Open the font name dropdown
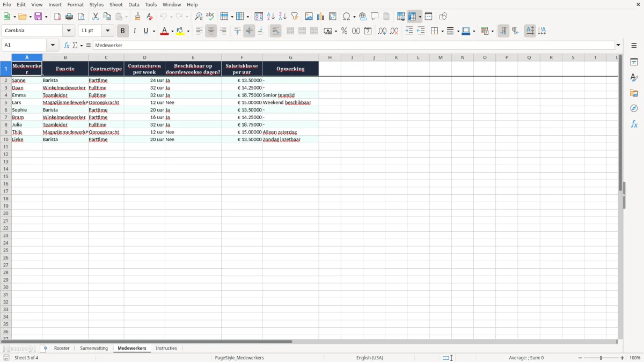This screenshot has width=644, height=362. (x=69, y=31)
